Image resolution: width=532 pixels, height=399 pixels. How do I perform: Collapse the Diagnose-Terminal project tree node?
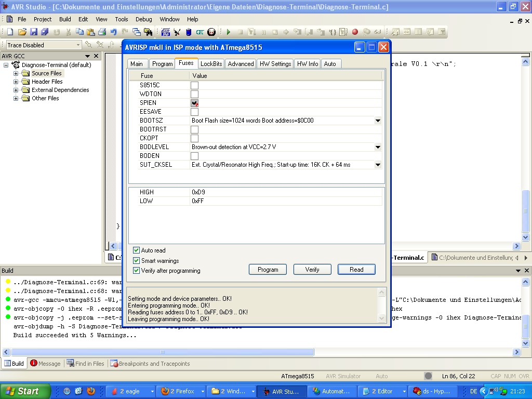pos(6,65)
